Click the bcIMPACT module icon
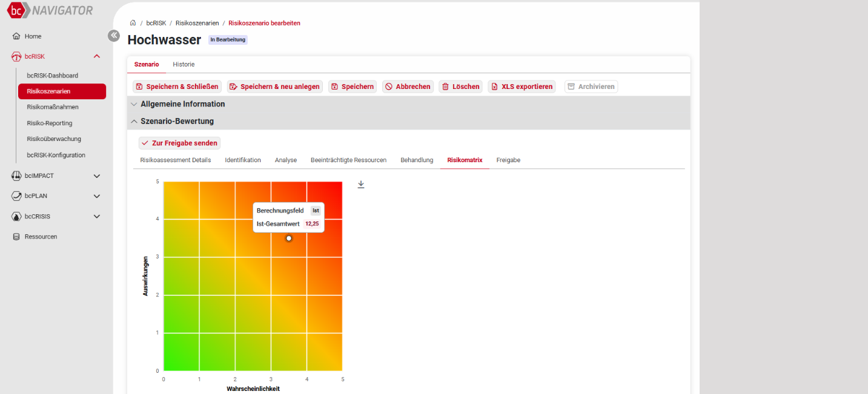868x394 pixels. [x=16, y=176]
